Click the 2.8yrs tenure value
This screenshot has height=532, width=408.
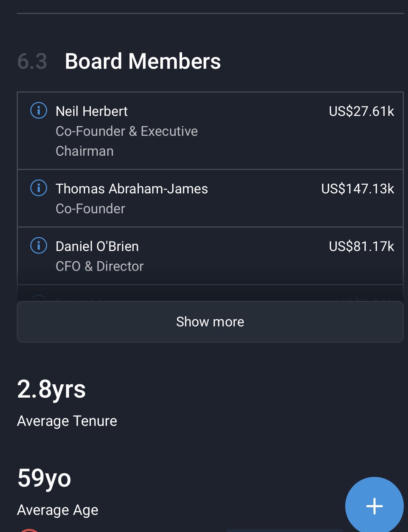(51, 389)
